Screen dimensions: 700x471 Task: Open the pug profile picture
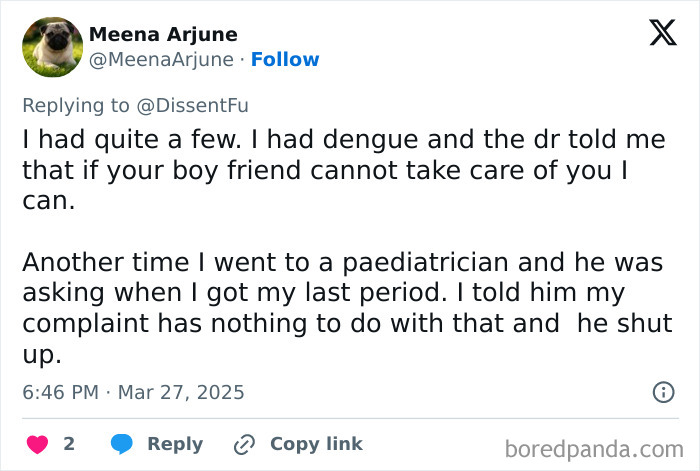pos(51,47)
